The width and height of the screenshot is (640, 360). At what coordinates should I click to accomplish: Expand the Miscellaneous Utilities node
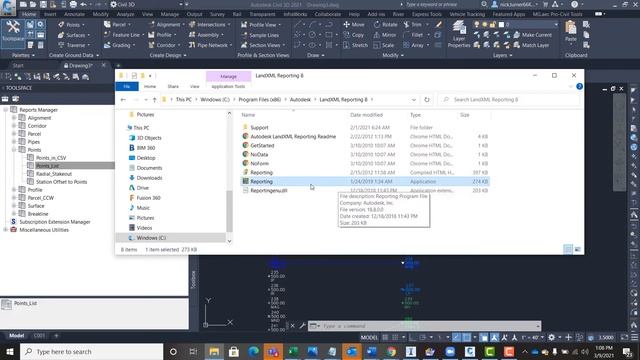[6, 230]
